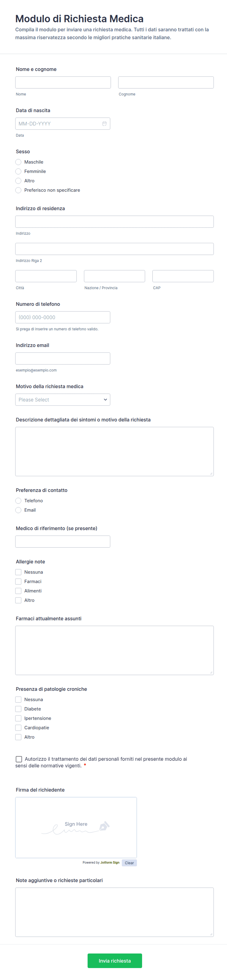Select the phone number input
This screenshot has height=980, width=227.
point(63,317)
